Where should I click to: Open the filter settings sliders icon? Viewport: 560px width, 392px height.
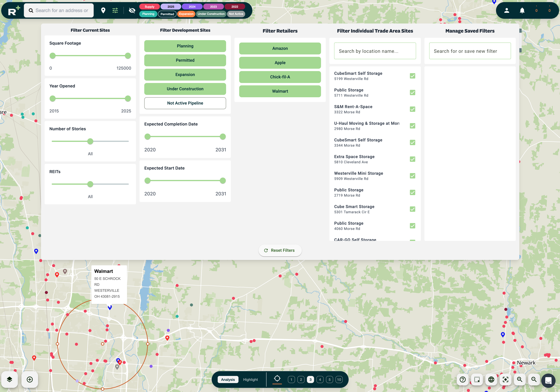[115, 10]
